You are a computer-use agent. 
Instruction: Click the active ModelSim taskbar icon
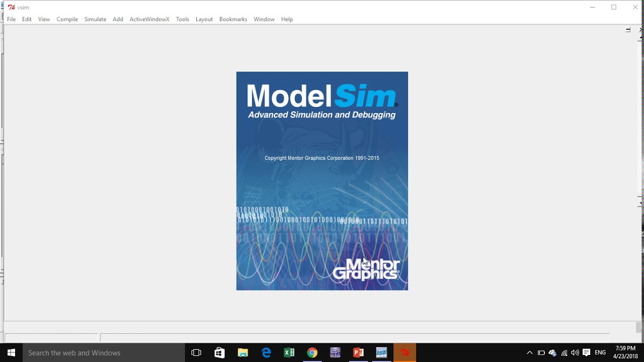tap(405, 353)
